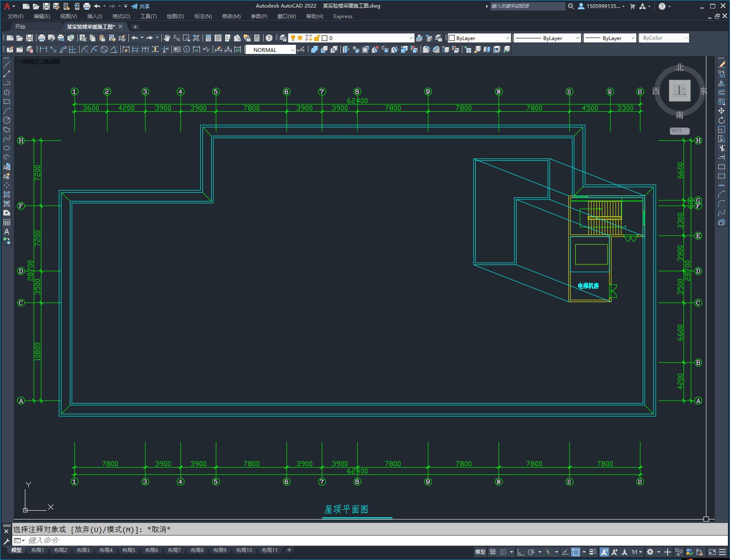Toggle ortho mode in status bar

point(521,552)
